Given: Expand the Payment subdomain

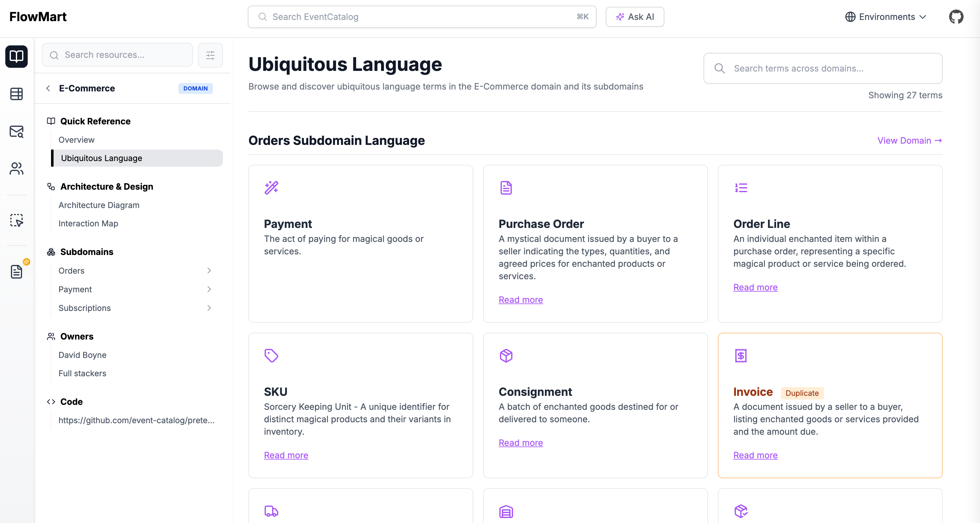Looking at the screenshot, I should pyautogui.click(x=209, y=289).
